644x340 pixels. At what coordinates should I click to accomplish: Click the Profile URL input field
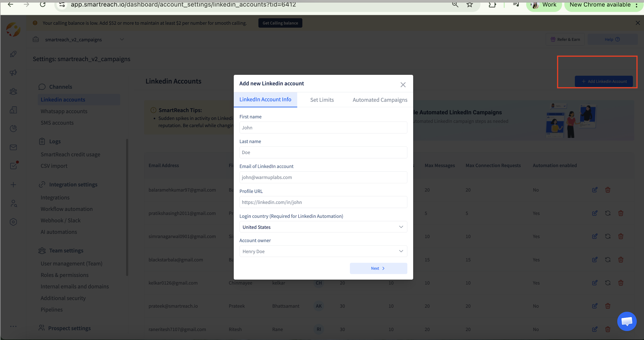point(323,202)
